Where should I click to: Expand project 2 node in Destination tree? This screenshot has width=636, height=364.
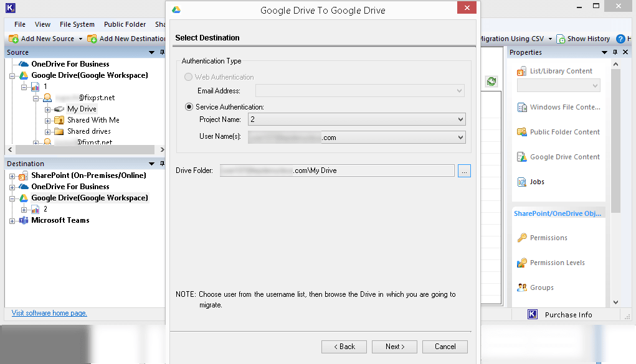coord(24,210)
